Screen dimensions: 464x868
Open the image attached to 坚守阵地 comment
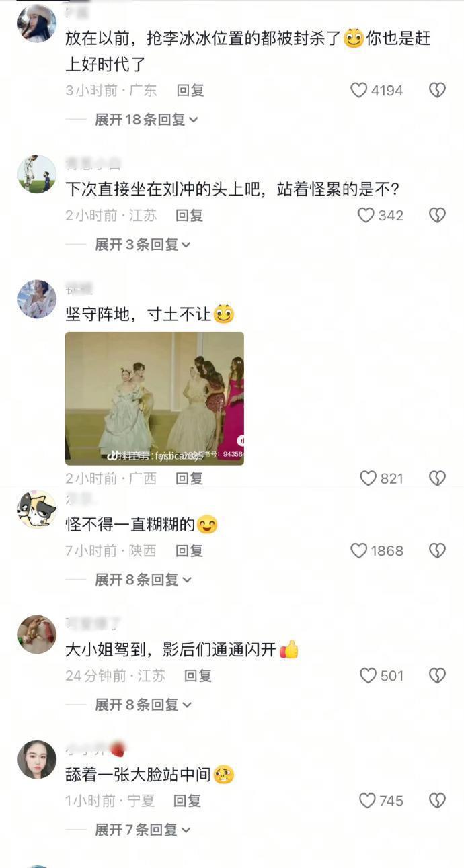[x=155, y=398]
